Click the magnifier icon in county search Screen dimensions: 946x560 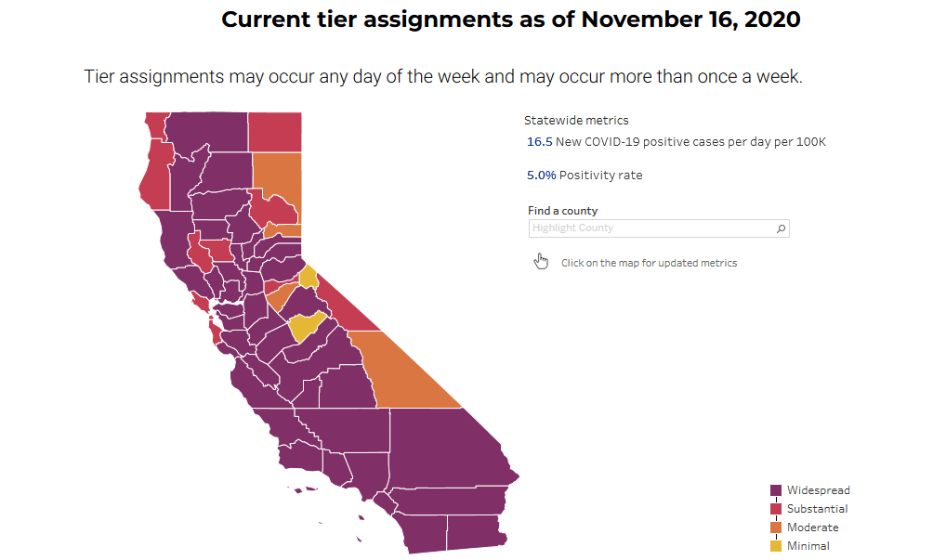click(x=781, y=228)
